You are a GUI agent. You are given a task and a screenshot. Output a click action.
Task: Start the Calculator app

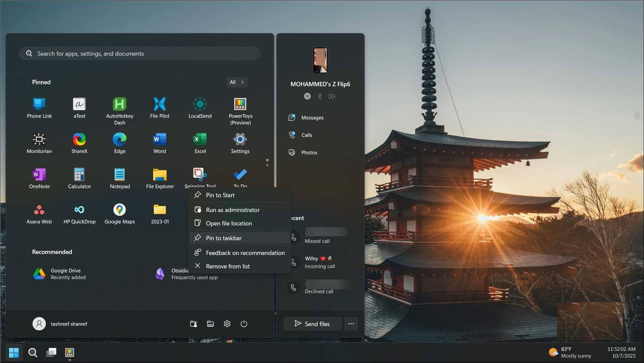coord(79,178)
